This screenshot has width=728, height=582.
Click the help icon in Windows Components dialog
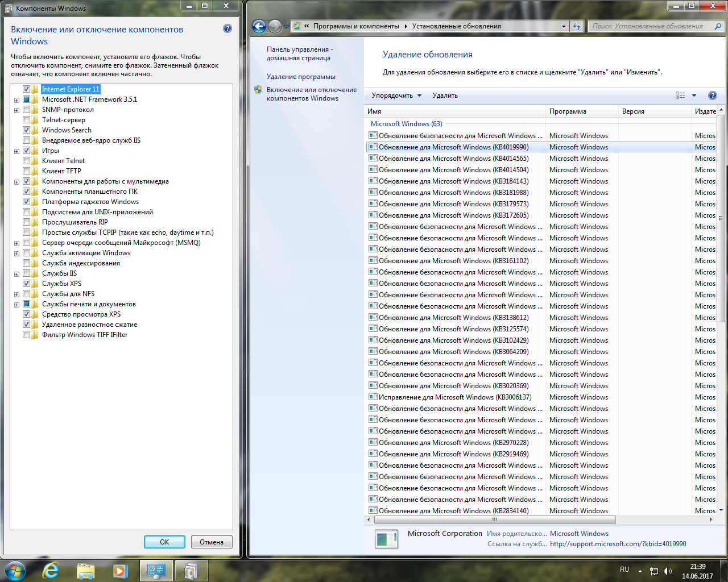pyautogui.click(x=227, y=28)
